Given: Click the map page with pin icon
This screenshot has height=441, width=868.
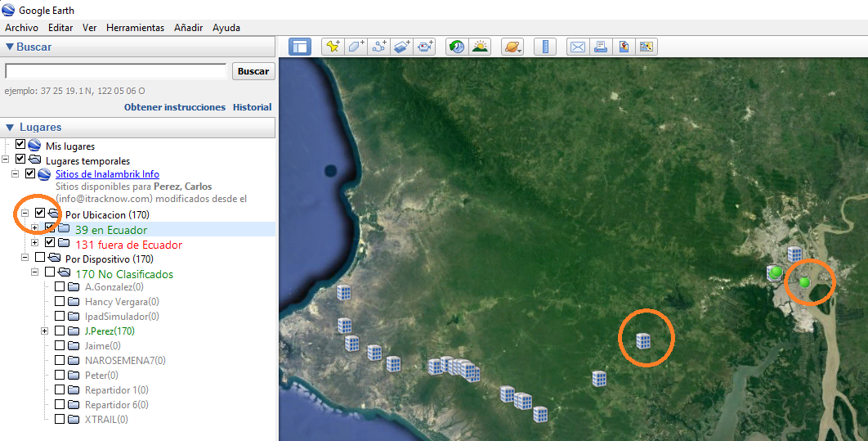Looking at the screenshot, I should pos(624,47).
